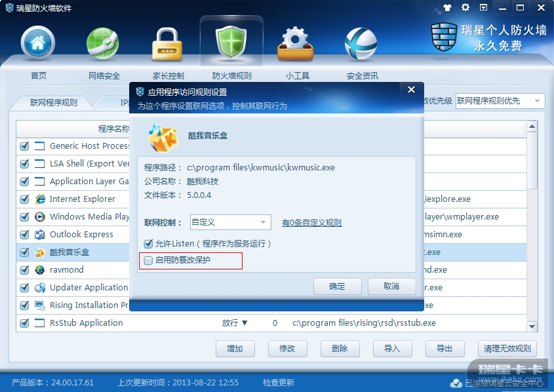The width and height of the screenshot is (554, 392).
Task: Click 网络安全 label in navigation
Action: tap(104, 75)
